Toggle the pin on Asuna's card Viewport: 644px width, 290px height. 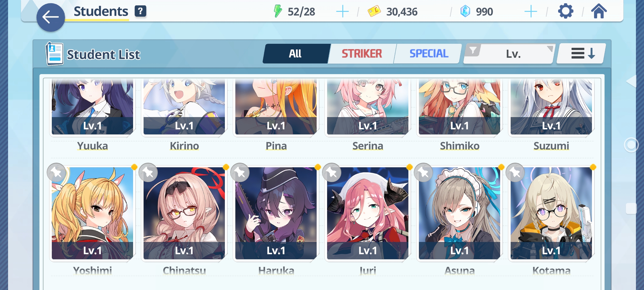point(423,172)
